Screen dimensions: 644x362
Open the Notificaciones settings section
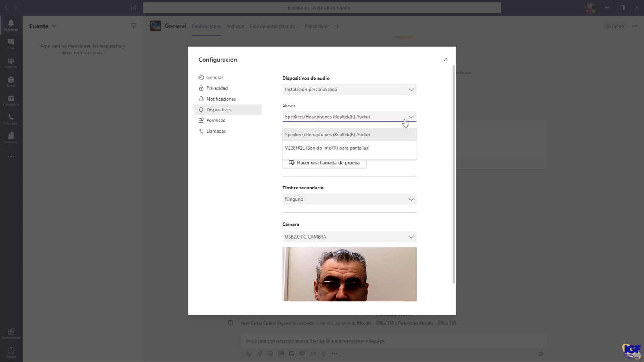click(221, 99)
